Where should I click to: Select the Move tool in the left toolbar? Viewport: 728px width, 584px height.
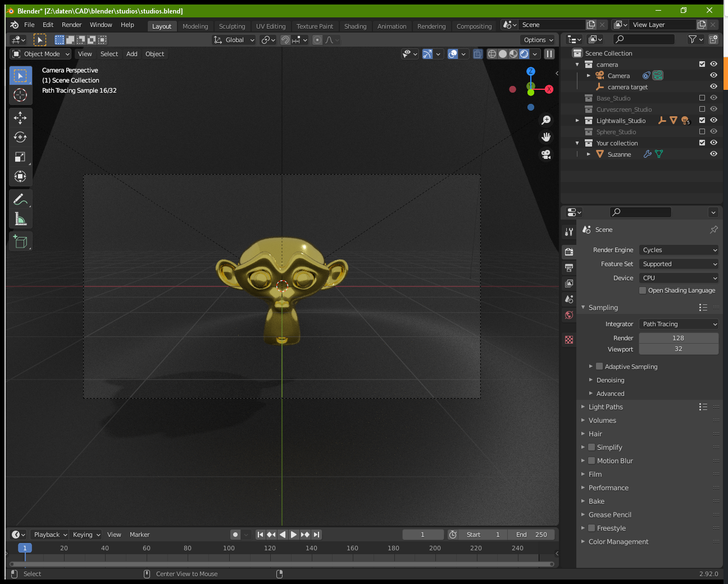pyautogui.click(x=20, y=118)
